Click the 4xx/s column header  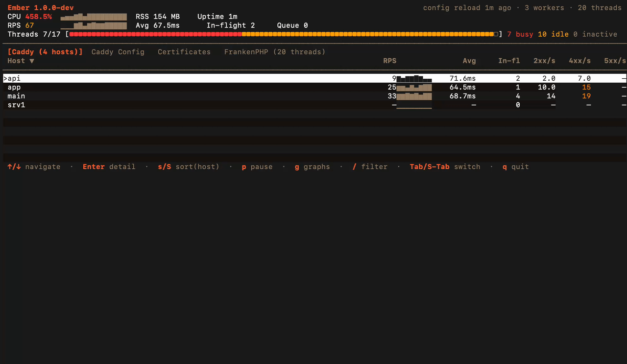pyautogui.click(x=579, y=61)
